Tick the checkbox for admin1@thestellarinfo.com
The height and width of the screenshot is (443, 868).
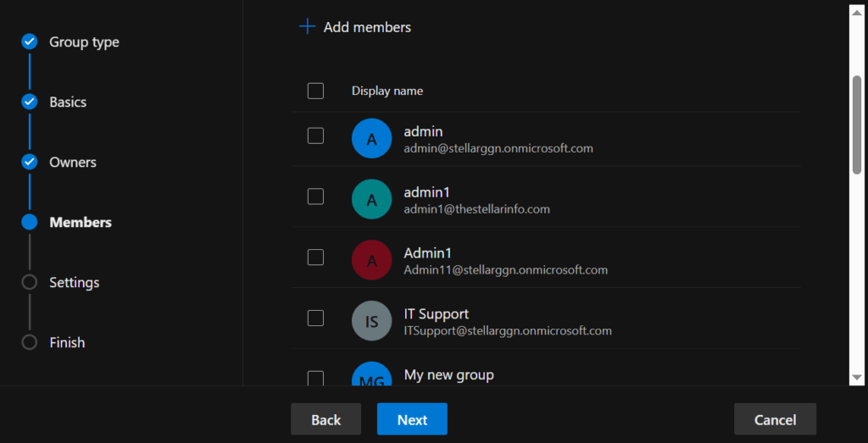click(315, 197)
